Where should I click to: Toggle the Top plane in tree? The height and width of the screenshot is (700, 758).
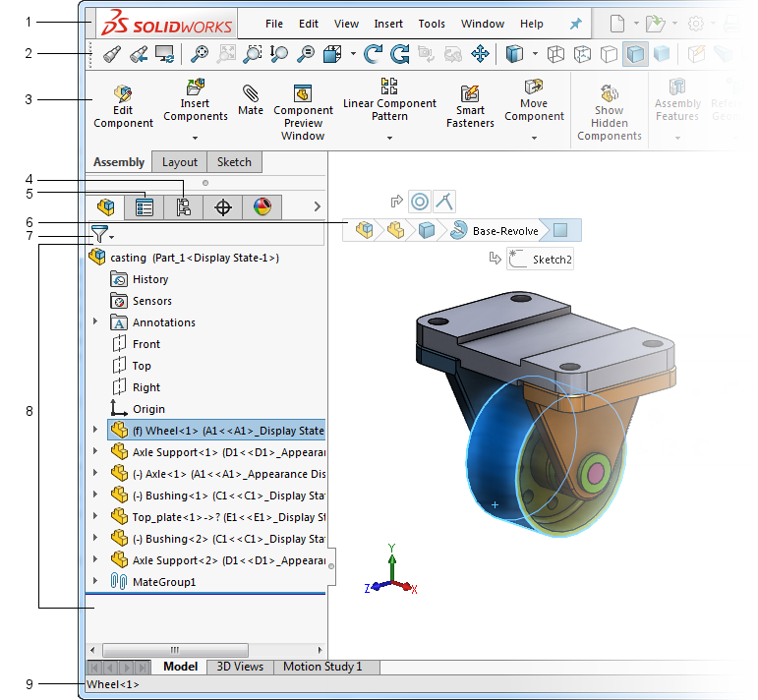(x=142, y=366)
